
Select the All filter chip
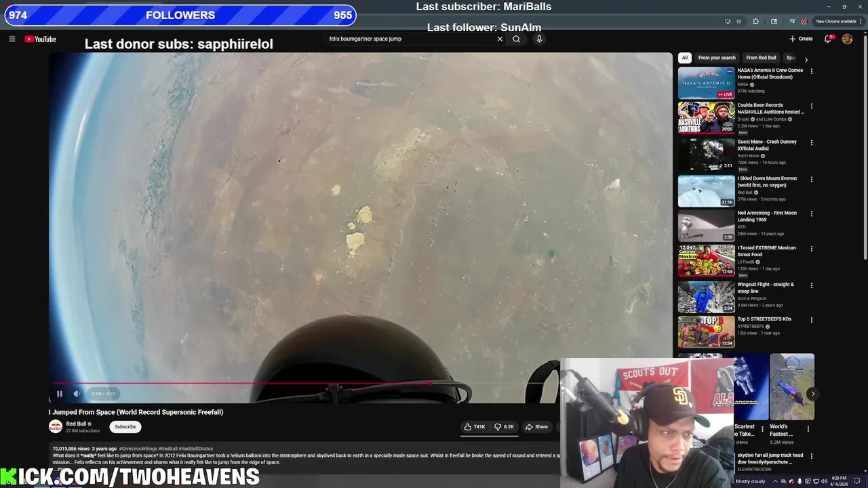point(685,58)
